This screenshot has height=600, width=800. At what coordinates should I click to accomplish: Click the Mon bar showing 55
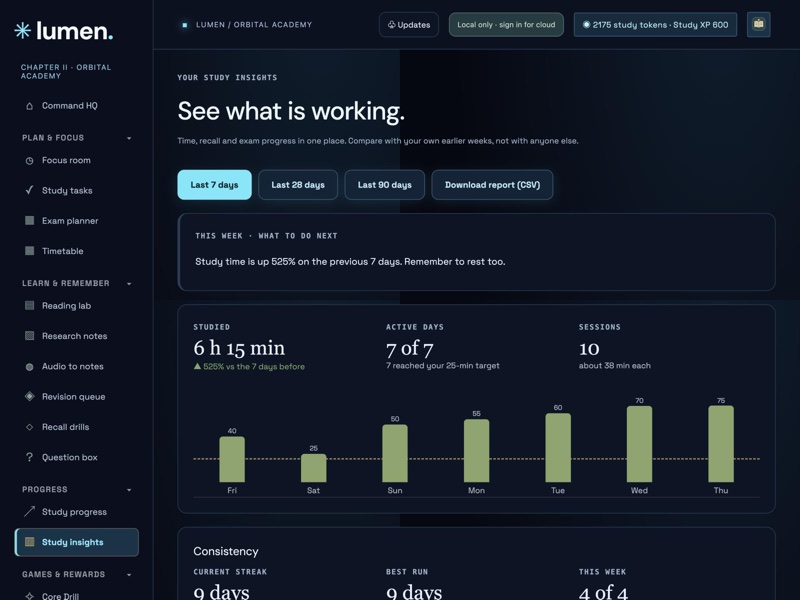477,451
